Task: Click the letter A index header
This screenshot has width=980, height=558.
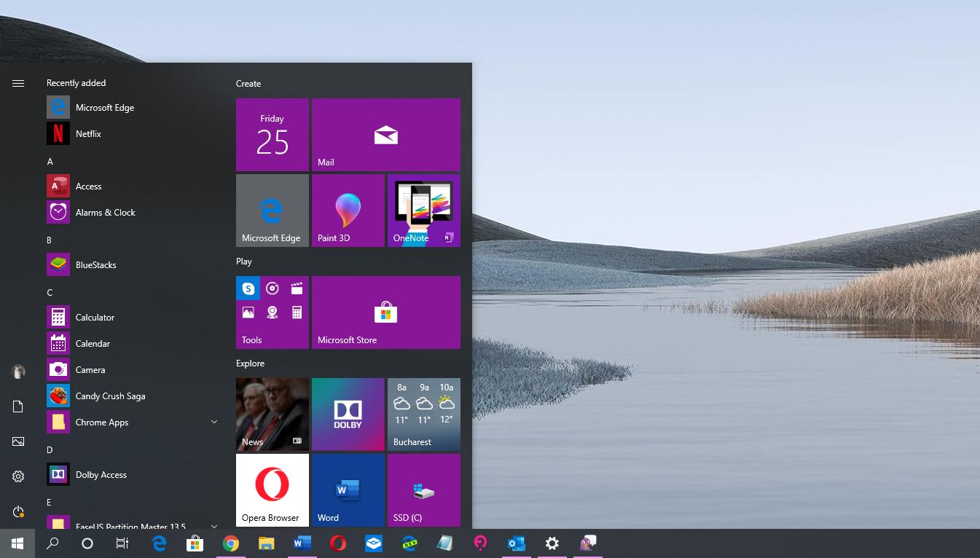Action: tap(50, 162)
